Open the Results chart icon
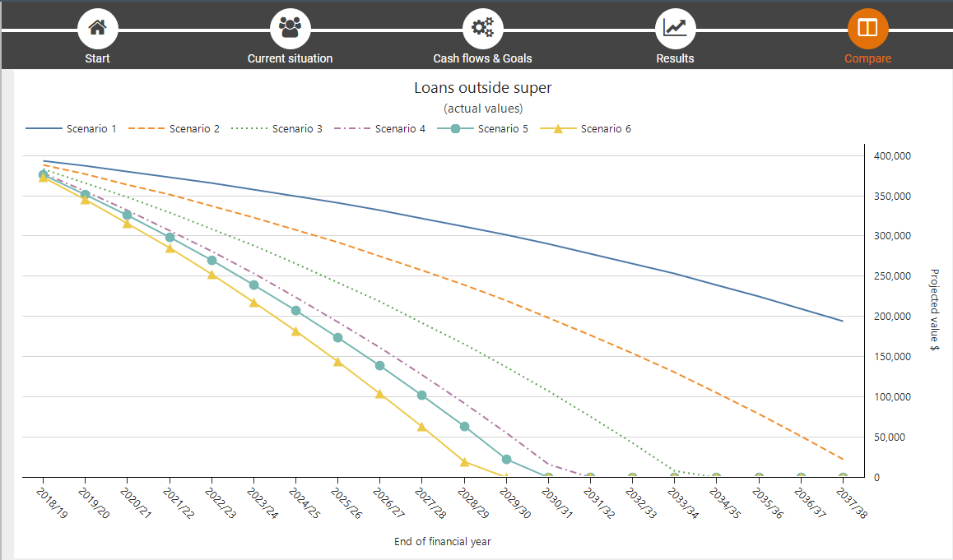Image resolution: width=953 pixels, height=560 pixels. pos(675,28)
